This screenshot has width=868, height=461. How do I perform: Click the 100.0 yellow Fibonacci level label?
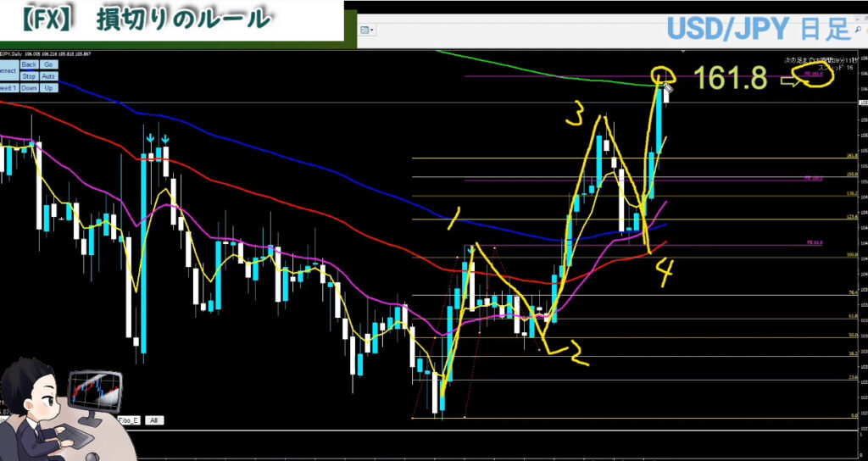point(852,255)
